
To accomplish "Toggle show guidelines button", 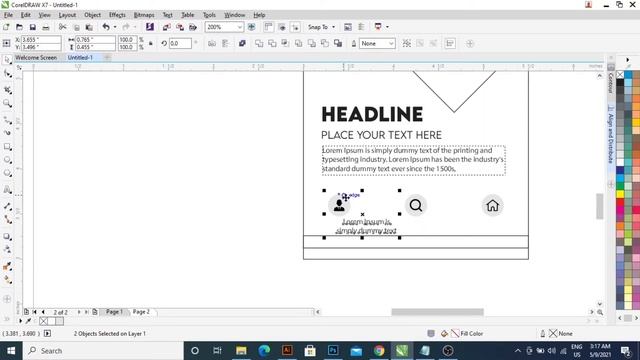I will 295,27.
